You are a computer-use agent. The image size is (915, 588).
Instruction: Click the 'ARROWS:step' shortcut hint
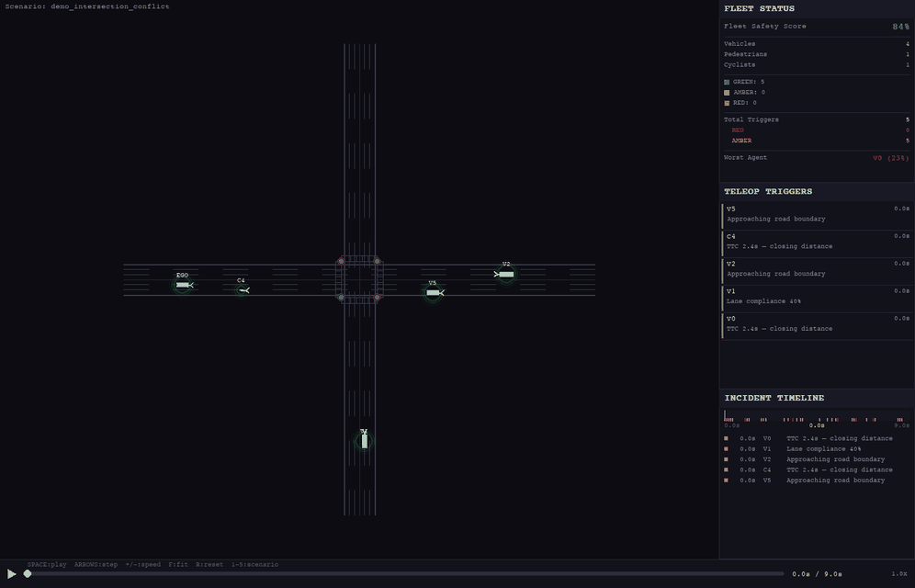(96, 565)
